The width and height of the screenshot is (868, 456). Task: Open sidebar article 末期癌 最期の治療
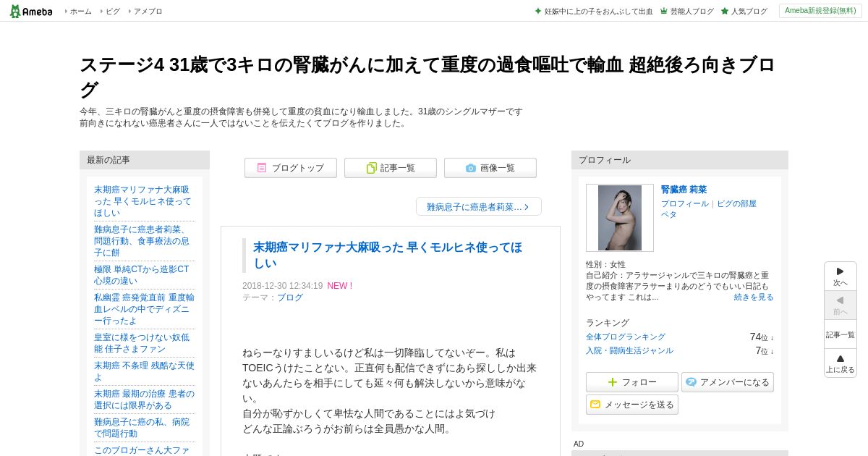(x=143, y=400)
